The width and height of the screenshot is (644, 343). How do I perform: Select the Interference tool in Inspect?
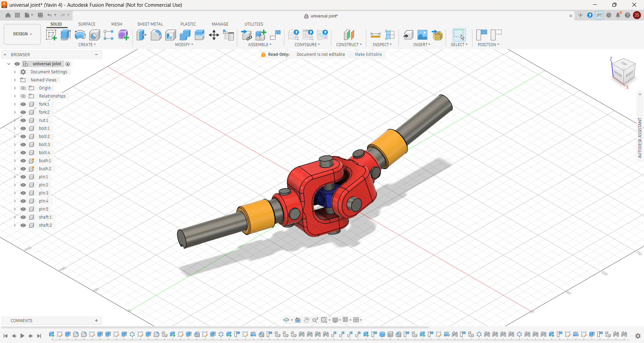(x=390, y=35)
